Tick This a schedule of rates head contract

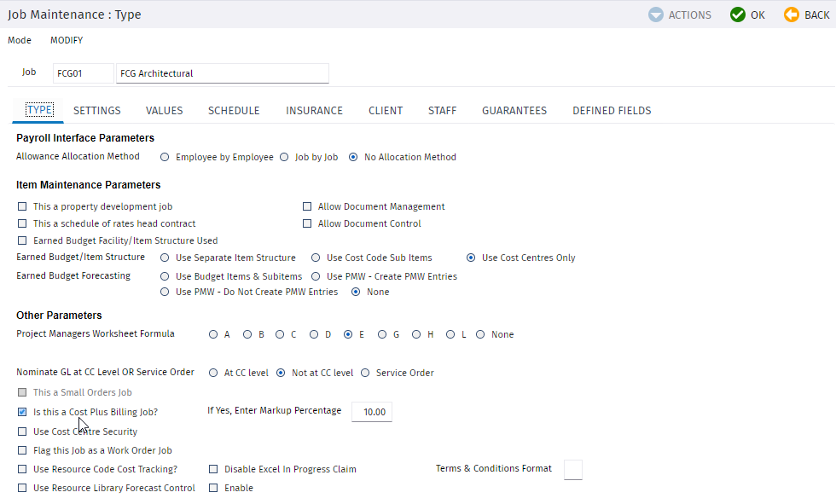[x=22, y=223]
